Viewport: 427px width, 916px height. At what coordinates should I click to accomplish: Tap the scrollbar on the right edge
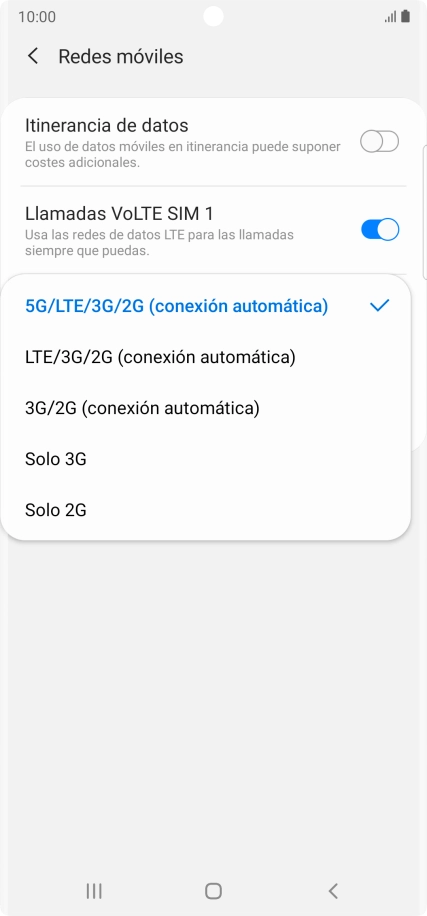(423, 210)
